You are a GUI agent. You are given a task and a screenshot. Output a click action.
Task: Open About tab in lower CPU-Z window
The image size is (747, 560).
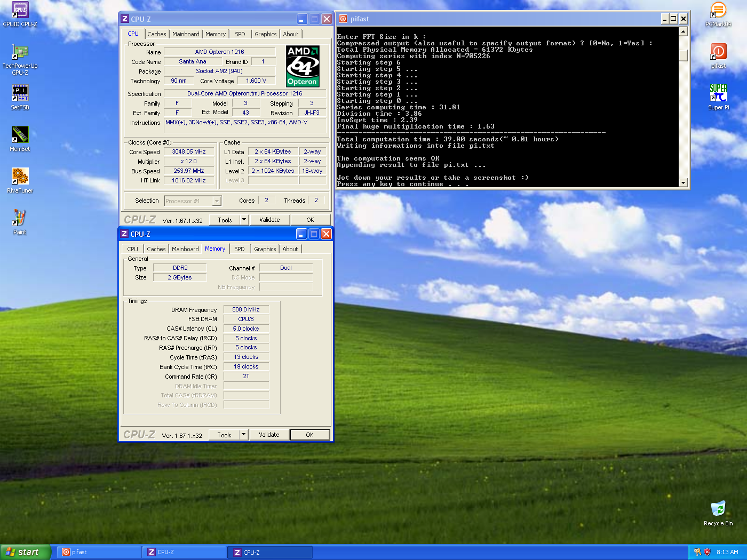(290, 249)
